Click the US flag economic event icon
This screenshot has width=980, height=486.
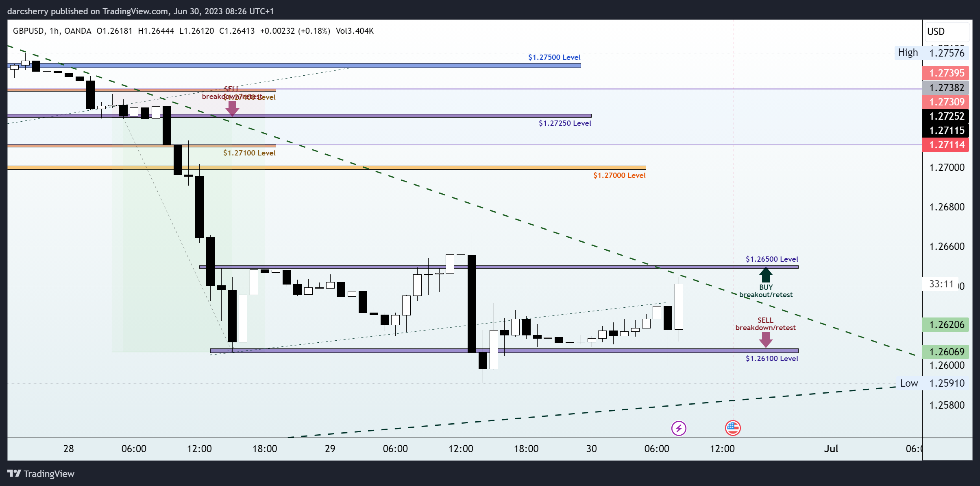coord(733,428)
